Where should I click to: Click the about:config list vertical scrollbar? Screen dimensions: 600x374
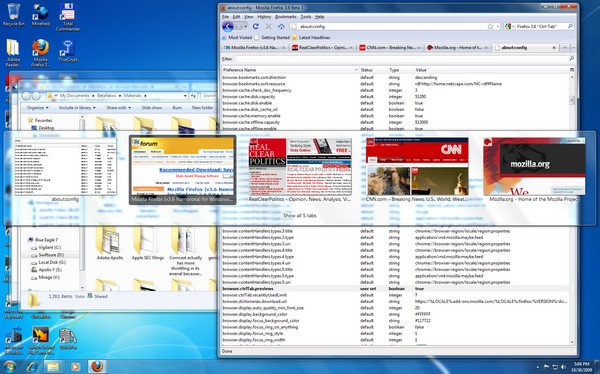point(572,210)
